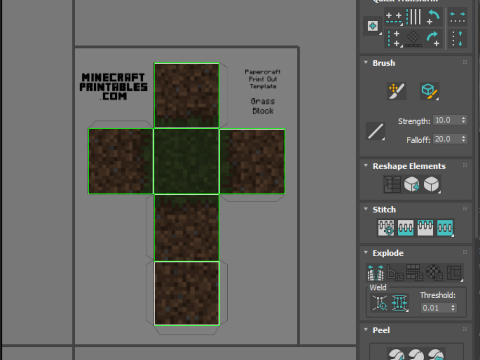Click Flatten by Material ID icon
The width and height of the screenshot is (480, 360).
point(435,272)
